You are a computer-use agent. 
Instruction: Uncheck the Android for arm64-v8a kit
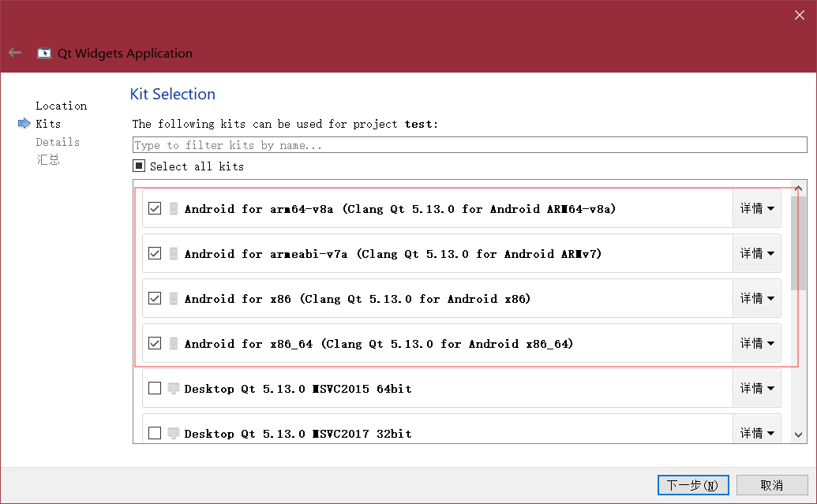tap(156, 208)
